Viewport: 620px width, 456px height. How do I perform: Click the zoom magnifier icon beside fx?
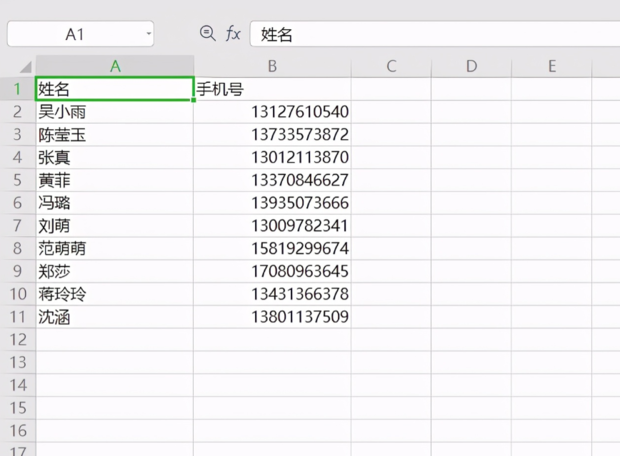(208, 34)
